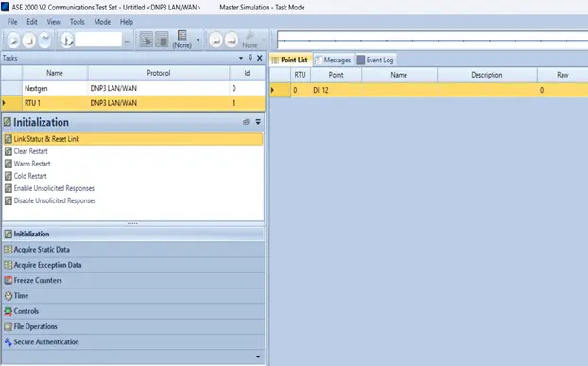Screen dimensions: 588x366
Task: Open the Initialization header options dropdown
Action: coord(258,122)
